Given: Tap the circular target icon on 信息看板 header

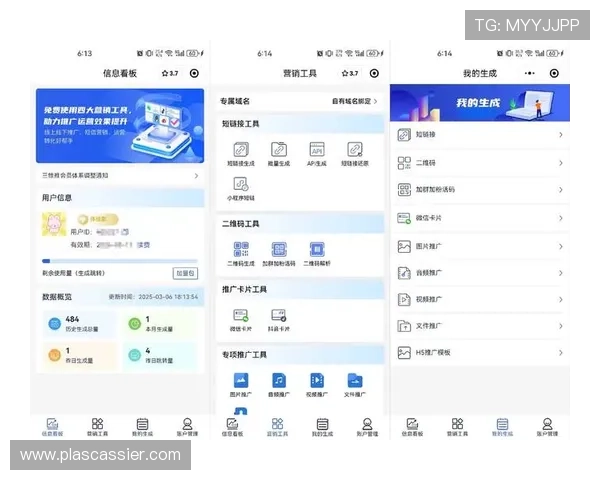Looking at the screenshot, I should pos(194,73).
